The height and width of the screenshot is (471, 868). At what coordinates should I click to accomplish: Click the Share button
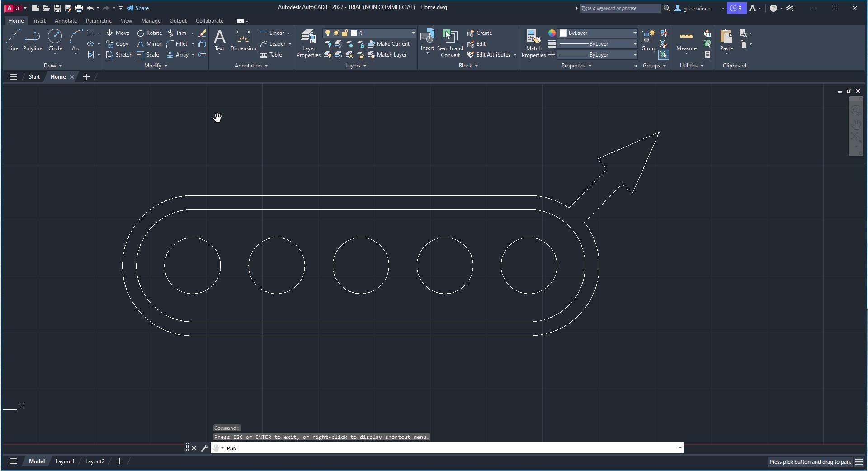tap(138, 8)
